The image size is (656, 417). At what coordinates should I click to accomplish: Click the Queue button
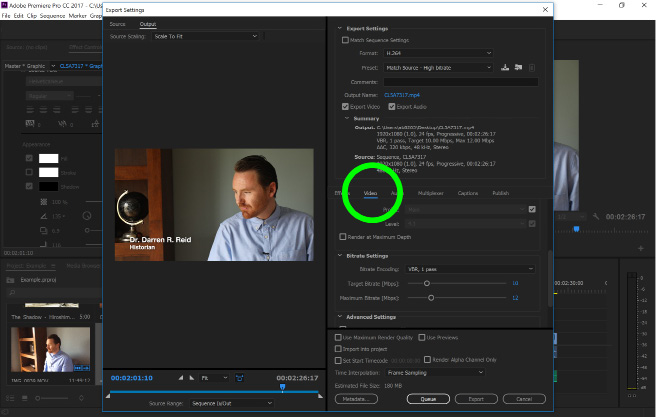[x=428, y=399]
